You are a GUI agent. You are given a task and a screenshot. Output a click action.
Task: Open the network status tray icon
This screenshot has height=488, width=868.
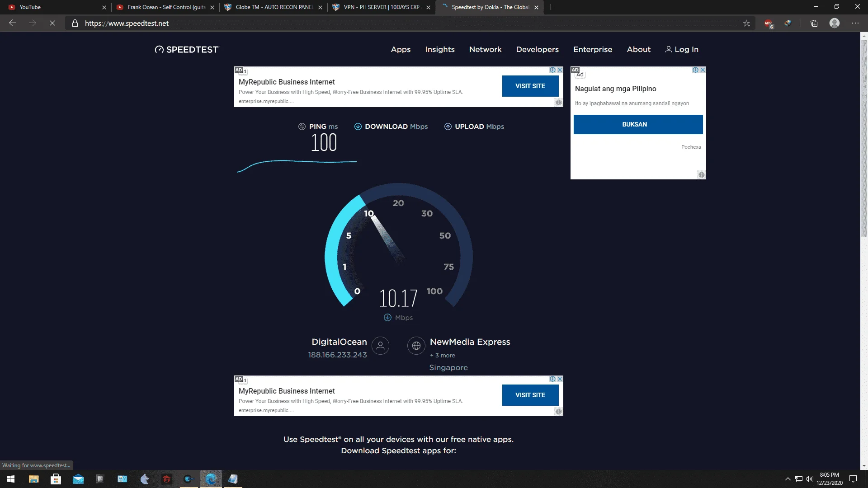[799, 479]
